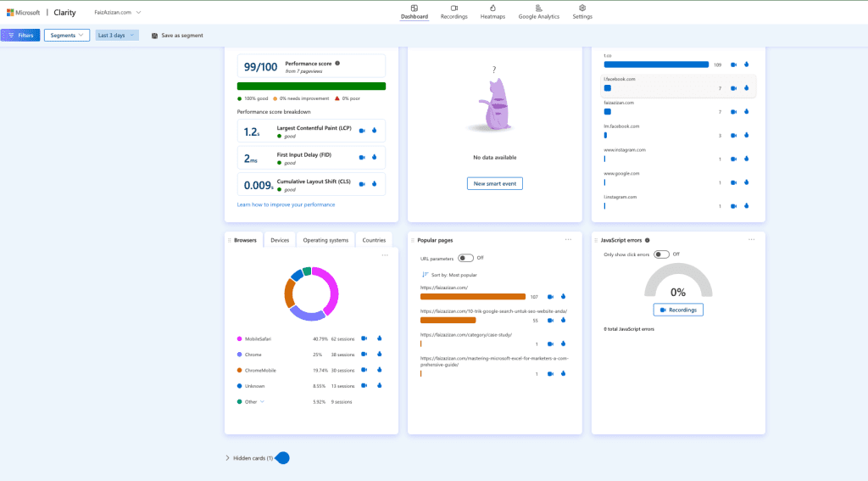Image resolution: width=868 pixels, height=481 pixels.
Task: Select the Devices tab
Action: tap(280, 240)
